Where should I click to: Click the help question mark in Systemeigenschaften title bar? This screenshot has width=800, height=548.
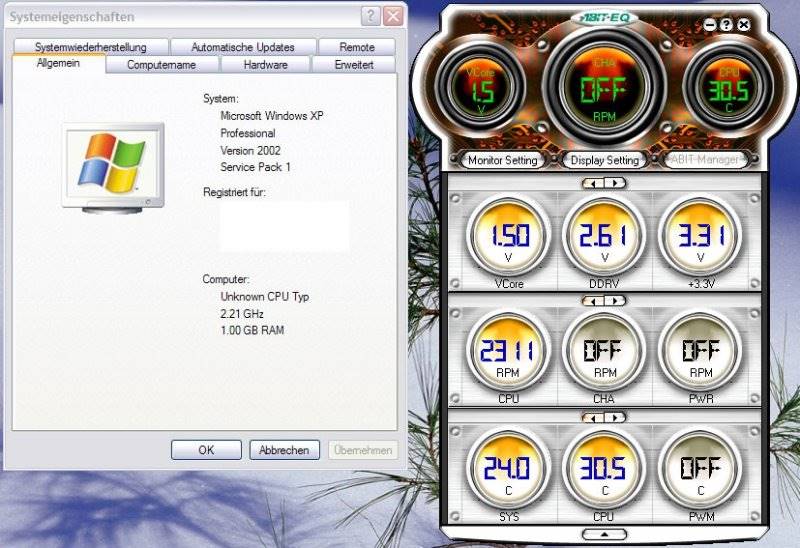click(x=370, y=16)
